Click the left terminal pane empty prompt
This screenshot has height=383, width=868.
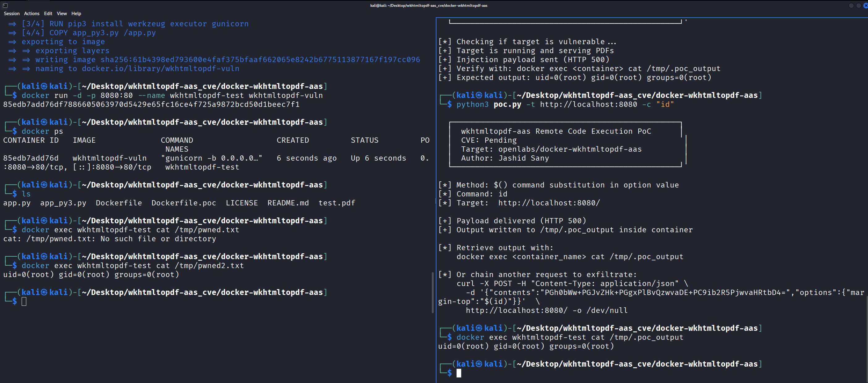(x=23, y=301)
